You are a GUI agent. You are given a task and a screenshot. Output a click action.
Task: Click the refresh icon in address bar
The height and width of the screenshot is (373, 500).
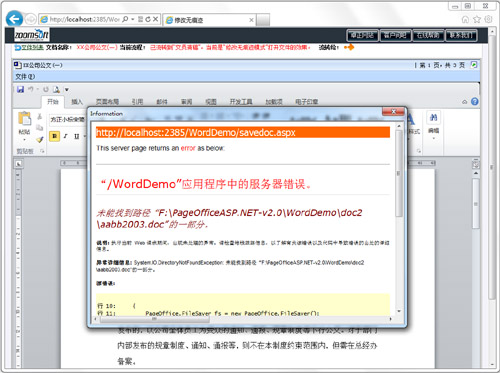(x=148, y=19)
